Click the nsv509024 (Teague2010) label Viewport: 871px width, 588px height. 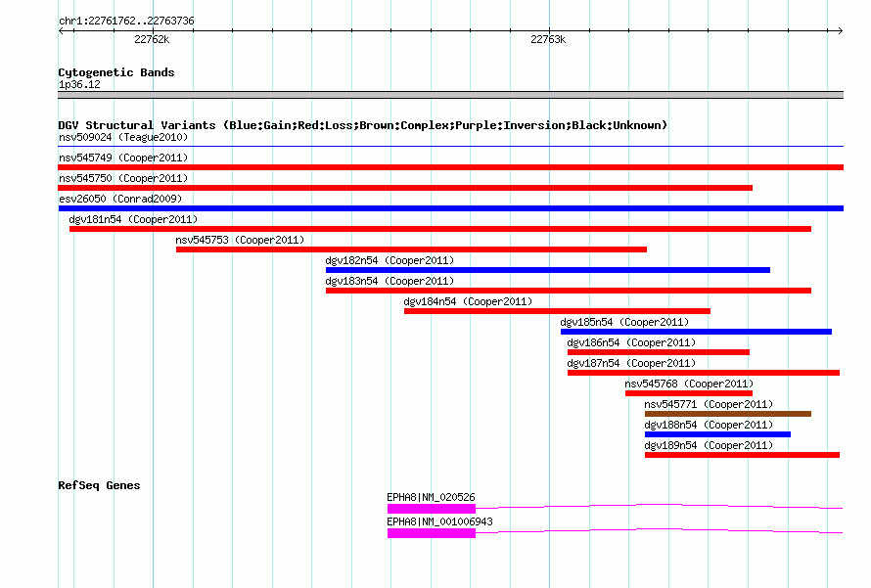123,137
